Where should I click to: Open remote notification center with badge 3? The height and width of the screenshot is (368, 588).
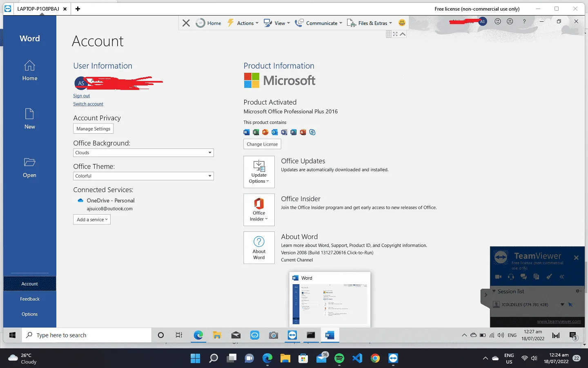573,335
